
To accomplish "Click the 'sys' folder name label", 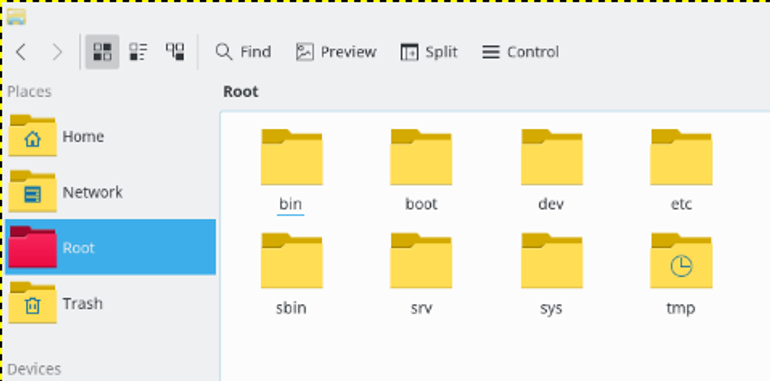I will pyautogui.click(x=551, y=309).
